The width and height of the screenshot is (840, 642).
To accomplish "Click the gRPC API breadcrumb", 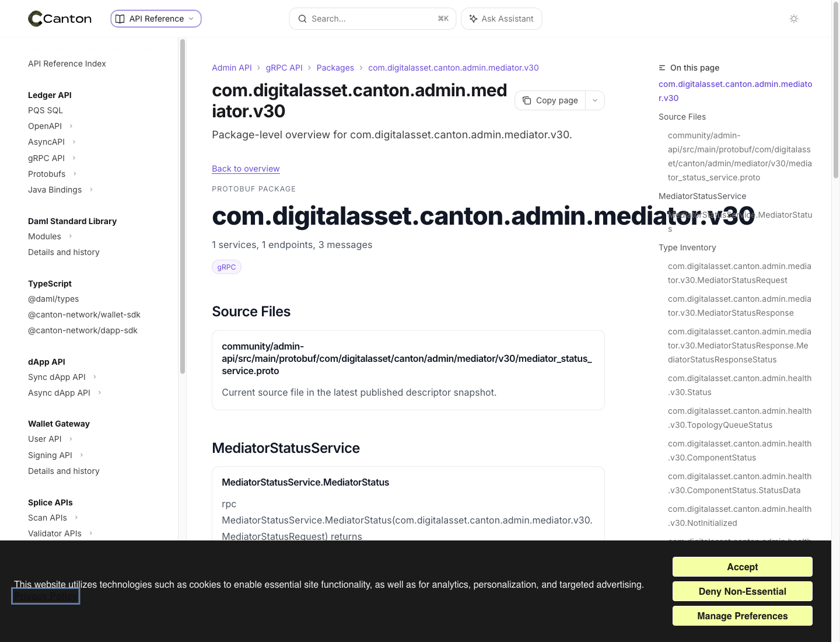I will tap(284, 68).
